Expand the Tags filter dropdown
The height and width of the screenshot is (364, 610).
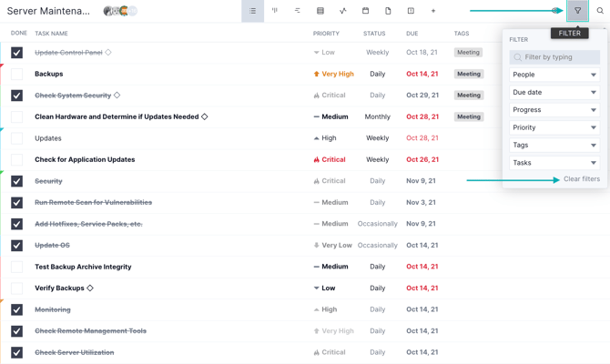coord(554,145)
